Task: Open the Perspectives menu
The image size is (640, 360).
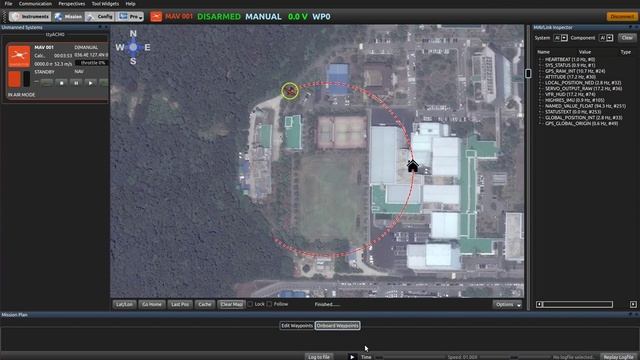Action: click(71, 4)
